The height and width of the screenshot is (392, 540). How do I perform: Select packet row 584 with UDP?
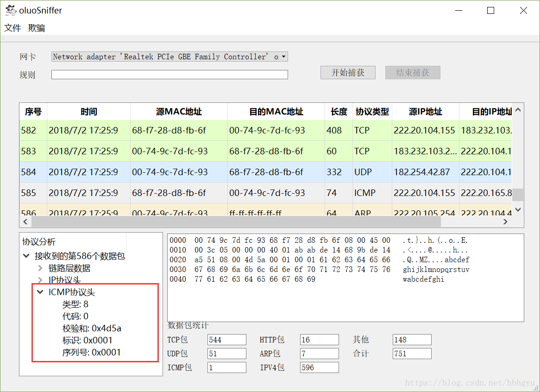[265, 172]
